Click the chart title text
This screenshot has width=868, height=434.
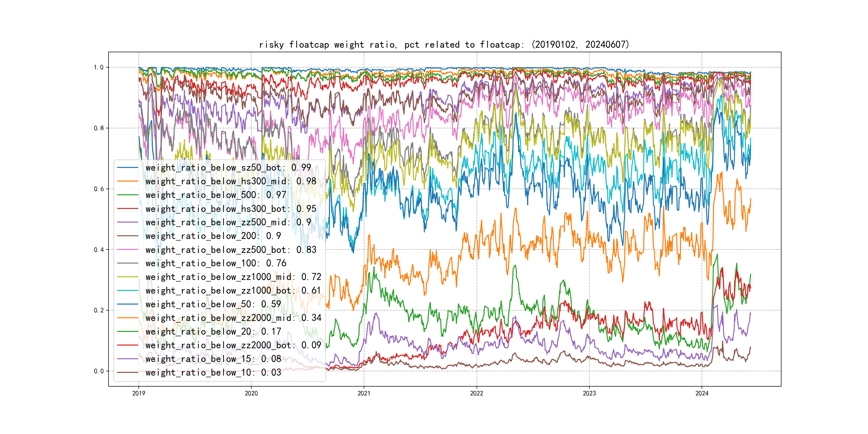click(444, 44)
